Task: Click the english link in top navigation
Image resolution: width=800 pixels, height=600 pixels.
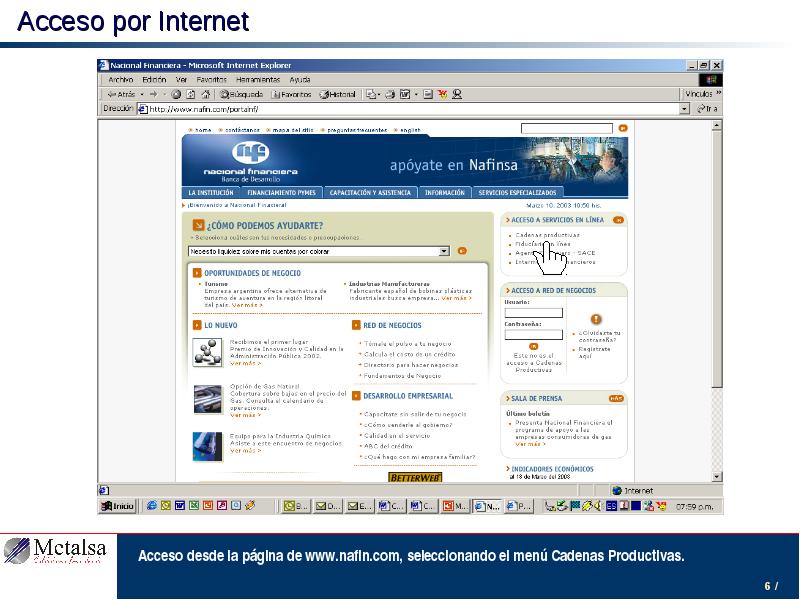Action: [410, 130]
